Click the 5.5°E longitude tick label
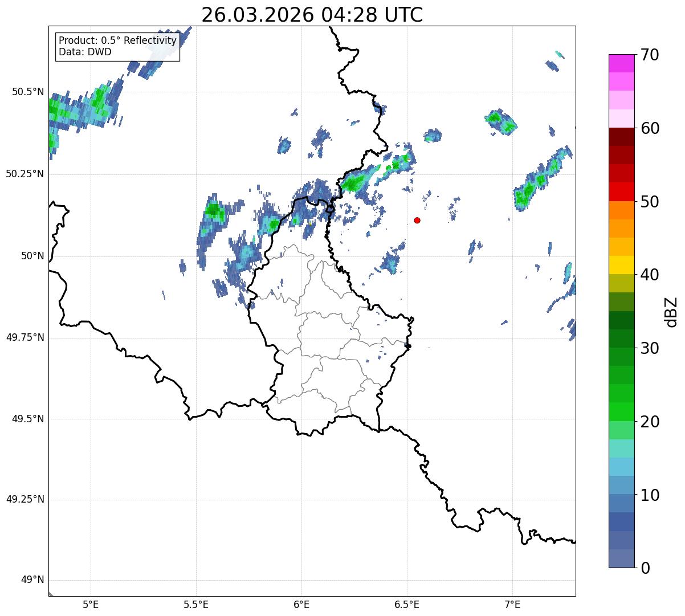Screen dimensions: 685x616 196,604
